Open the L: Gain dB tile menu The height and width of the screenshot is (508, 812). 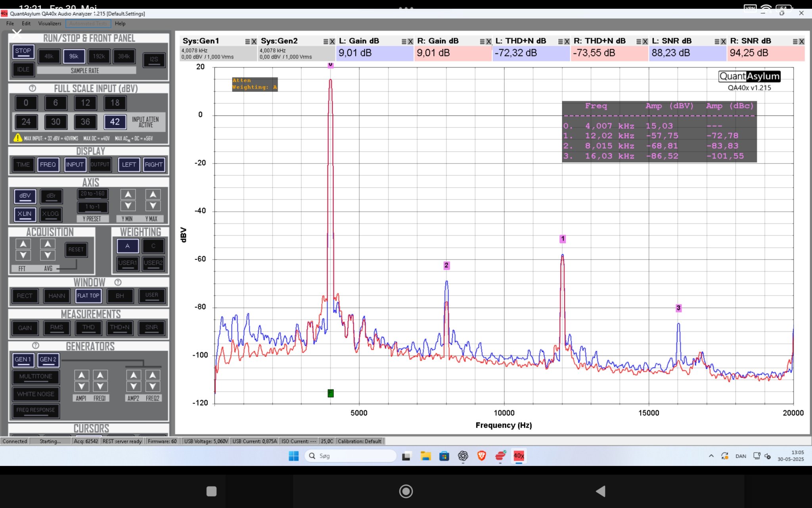coord(404,41)
